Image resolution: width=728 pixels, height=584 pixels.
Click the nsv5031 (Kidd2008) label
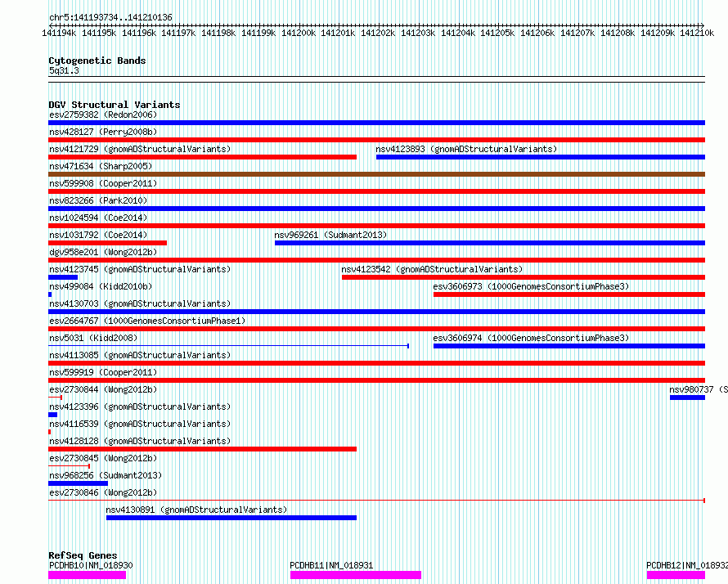tap(93, 338)
